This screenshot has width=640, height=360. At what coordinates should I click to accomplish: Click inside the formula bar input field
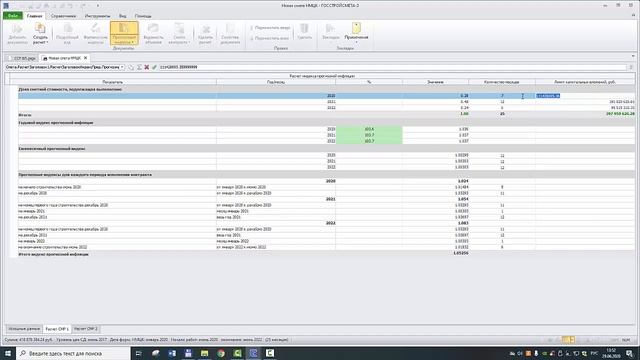(x=392, y=67)
